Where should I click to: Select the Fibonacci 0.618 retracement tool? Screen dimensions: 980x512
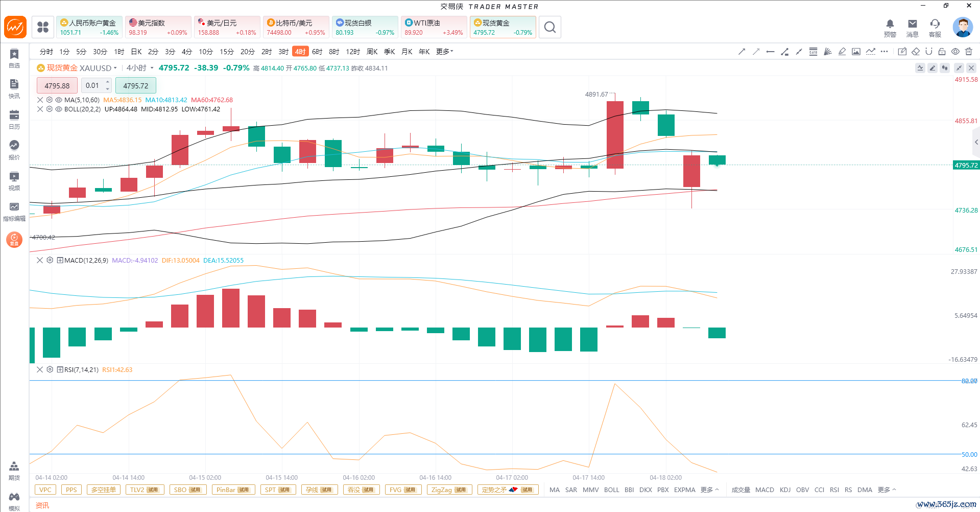pos(813,52)
